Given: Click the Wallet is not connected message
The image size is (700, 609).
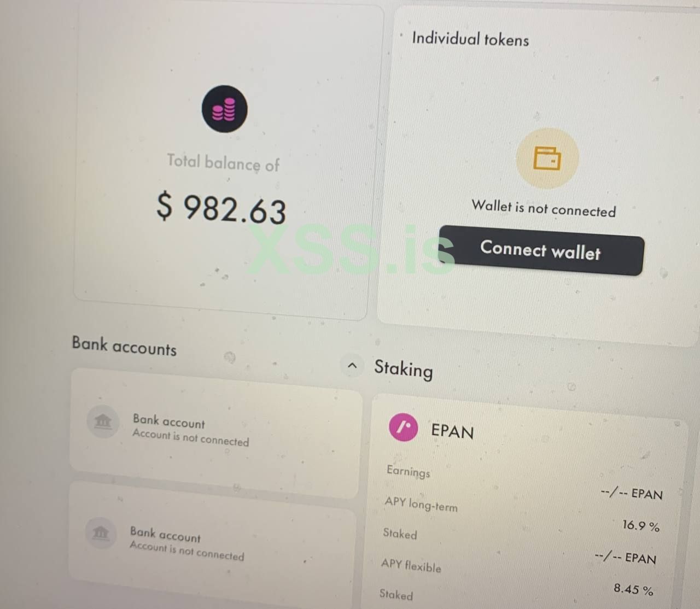Looking at the screenshot, I should [x=544, y=208].
